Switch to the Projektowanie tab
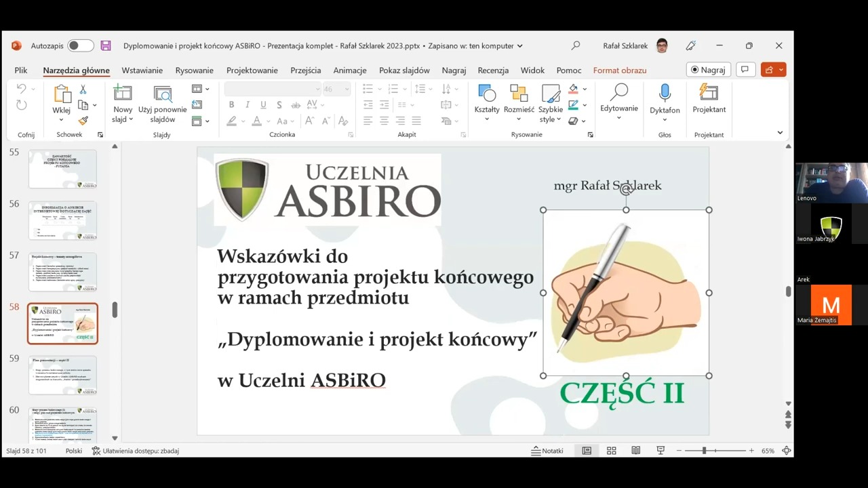The height and width of the screenshot is (488, 868). (252, 70)
